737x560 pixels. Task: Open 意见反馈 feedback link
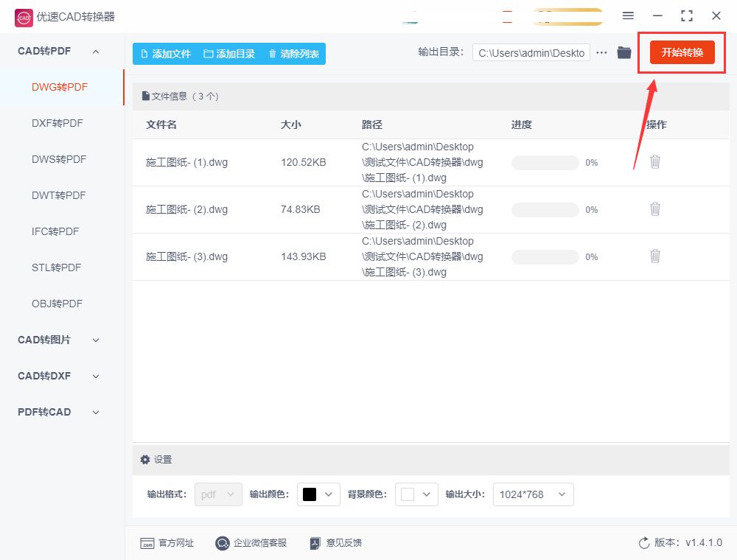[335, 543]
